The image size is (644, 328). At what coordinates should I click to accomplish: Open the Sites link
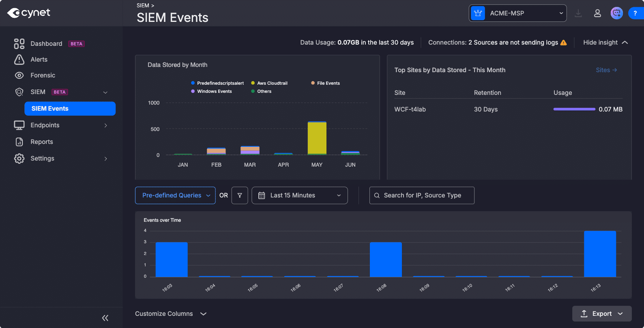(x=606, y=70)
